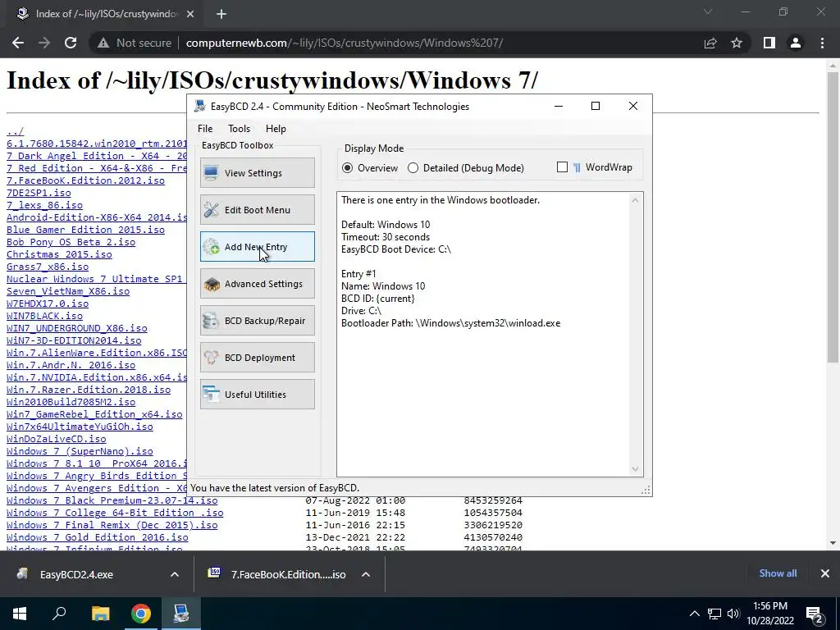
Task: Click the EasyBCD title bar app icon
Action: click(200, 106)
